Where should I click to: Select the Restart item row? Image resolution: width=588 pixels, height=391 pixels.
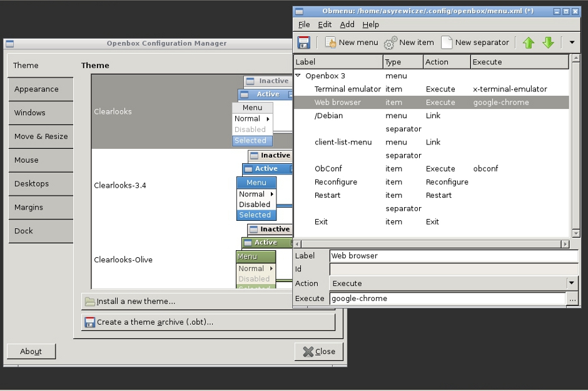[x=431, y=195]
